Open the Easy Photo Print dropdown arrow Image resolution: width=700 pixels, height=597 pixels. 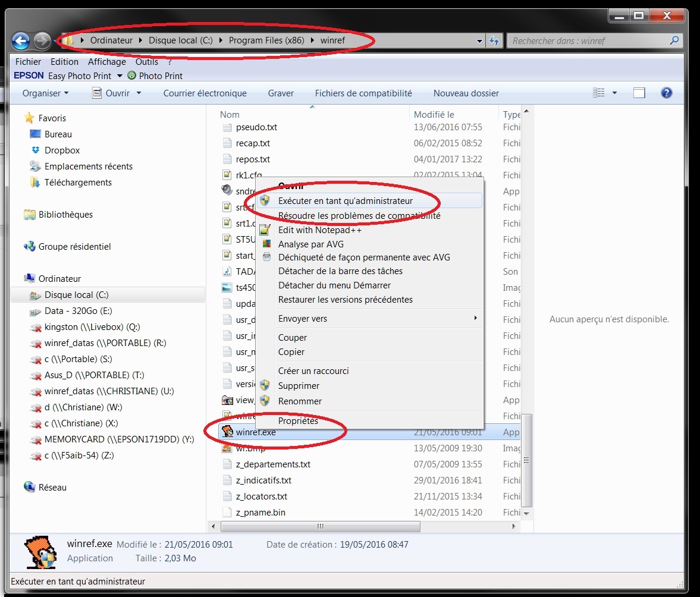[120, 76]
